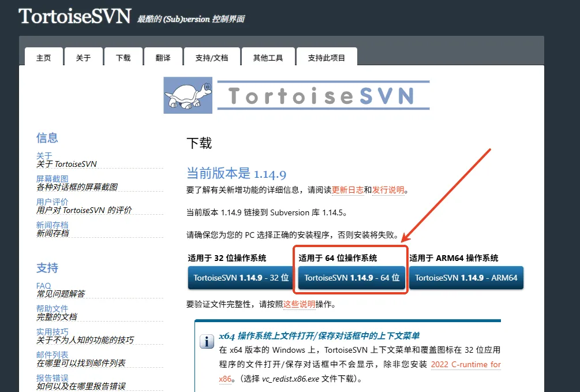Click the text 常见问题解答
The height and width of the screenshot is (392, 580).
(x=61, y=293)
